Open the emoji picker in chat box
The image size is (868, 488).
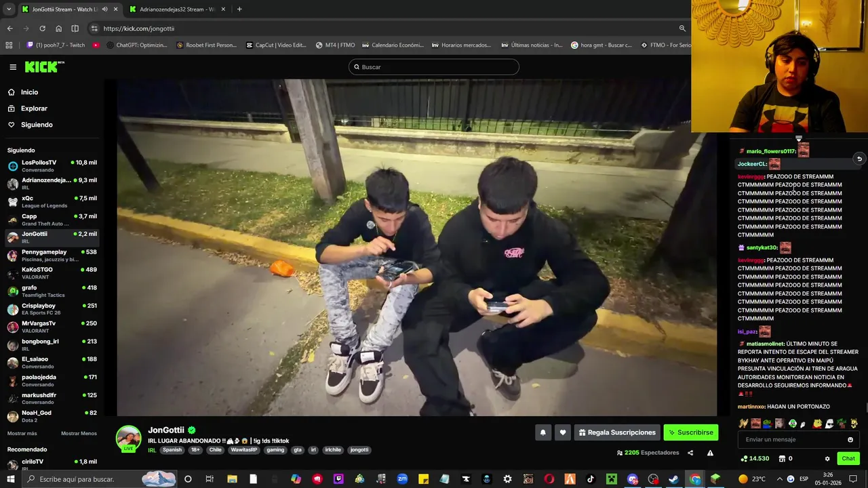pos(850,439)
